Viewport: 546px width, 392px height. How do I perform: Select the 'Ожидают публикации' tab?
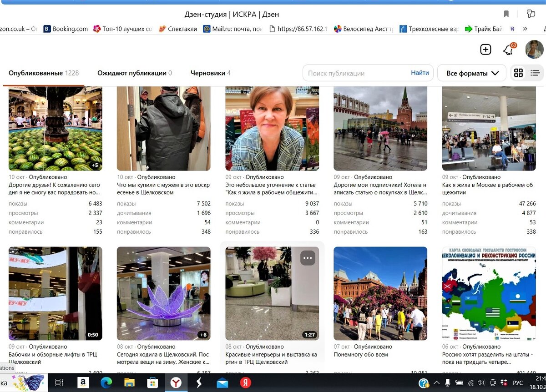coord(135,73)
